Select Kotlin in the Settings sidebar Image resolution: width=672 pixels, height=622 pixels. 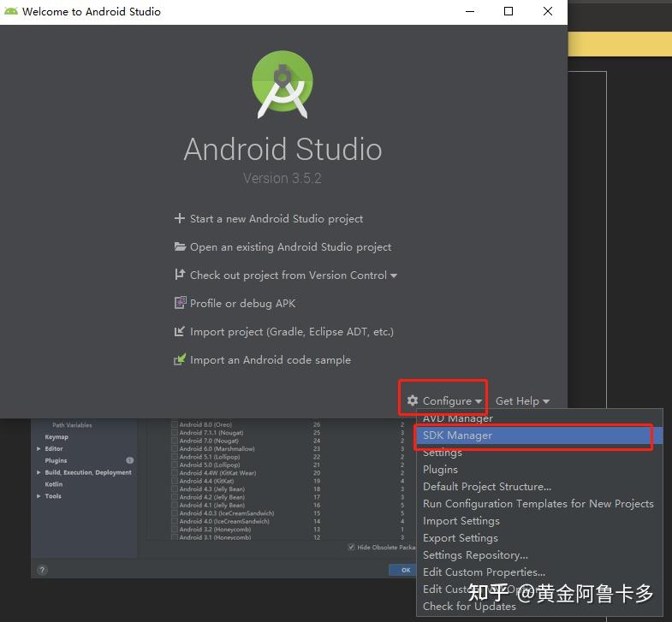click(x=54, y=484)
